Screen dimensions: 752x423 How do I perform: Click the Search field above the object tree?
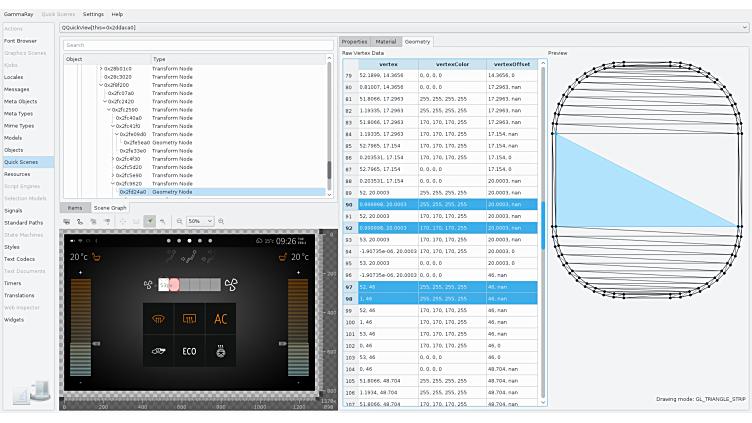click(195, 45)
